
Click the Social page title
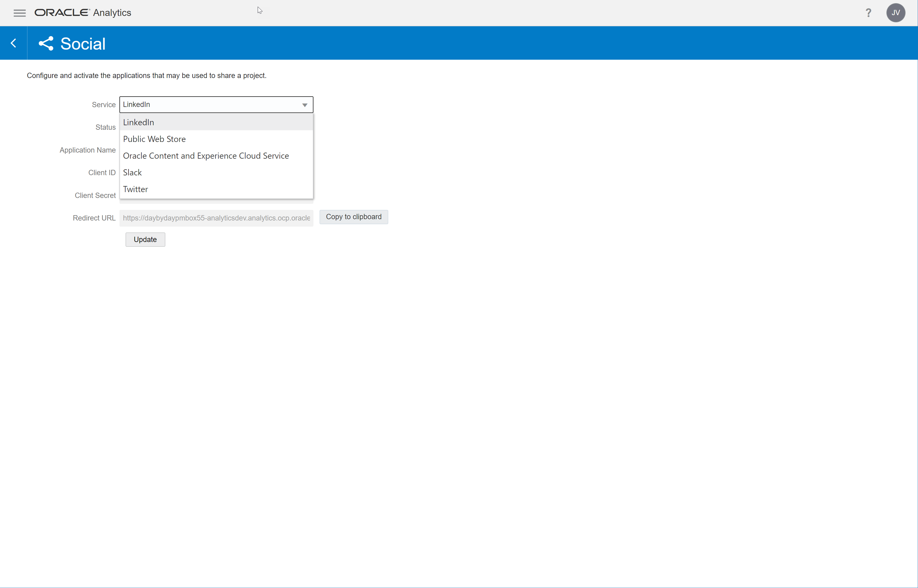point(83,44)
